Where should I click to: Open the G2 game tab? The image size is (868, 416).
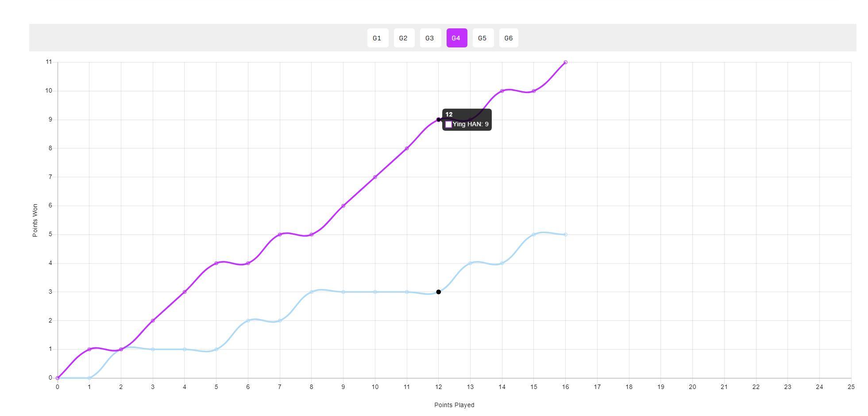(404, 38)
